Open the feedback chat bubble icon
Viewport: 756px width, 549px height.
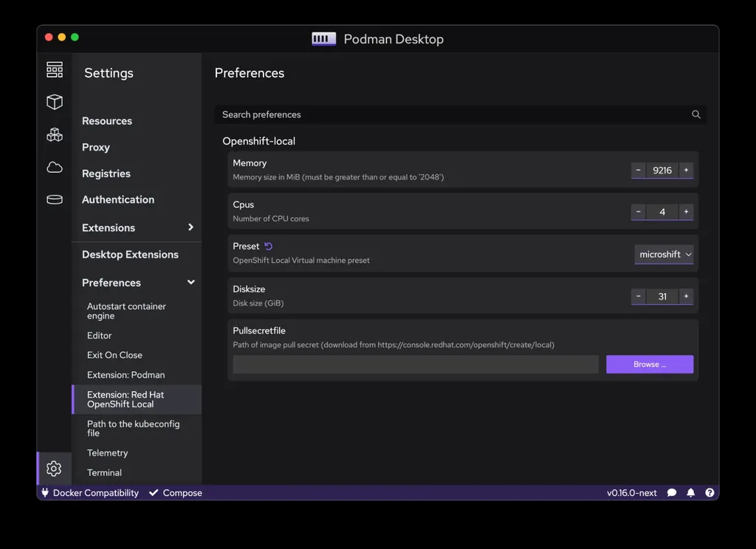(672, 493)
